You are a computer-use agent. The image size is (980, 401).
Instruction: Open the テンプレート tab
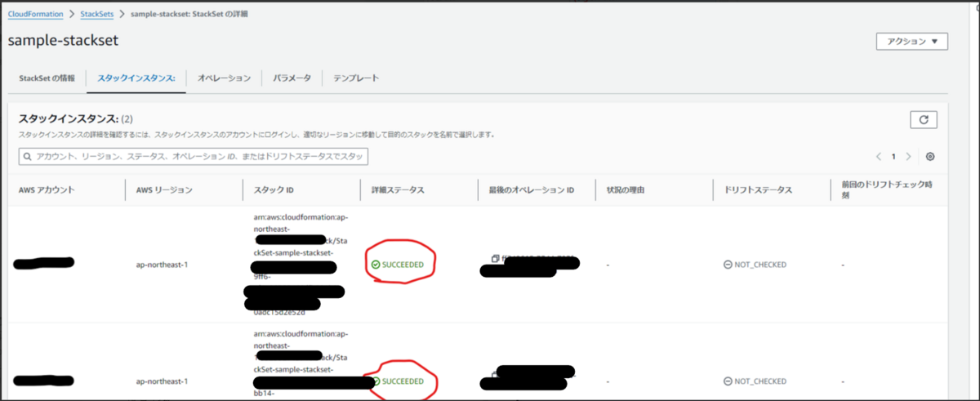(x=355, y=78)
